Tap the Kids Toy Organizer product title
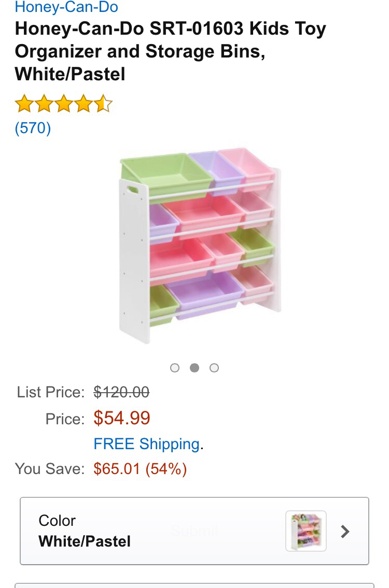Viewport: 389px width, 588px height. pos(170,51)
